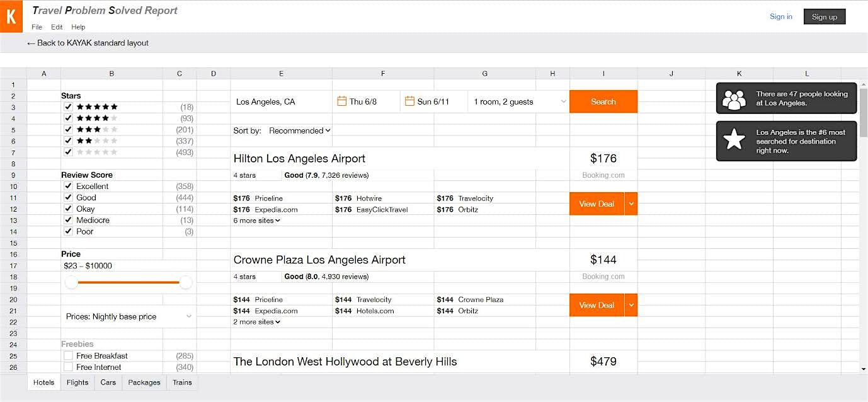Enable the Free Breakfast filter
The width and height of the screenshot is (868, 402).
68,356
